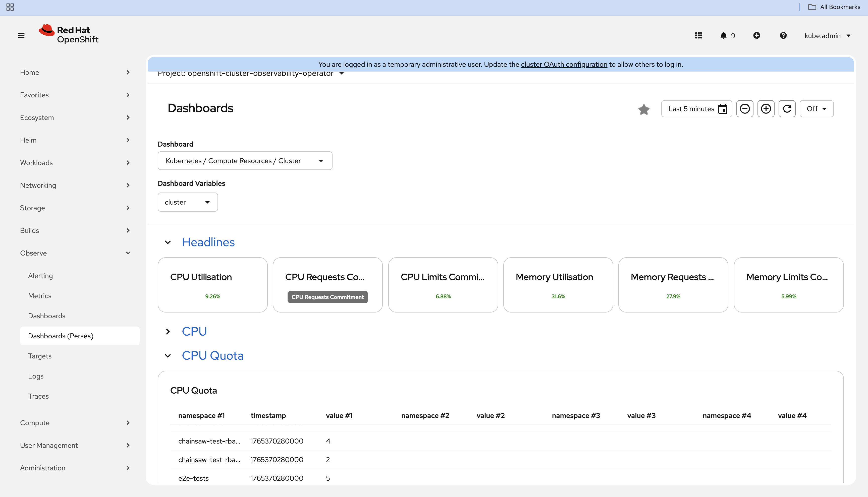Expand the CPU section

click(168, 332)
